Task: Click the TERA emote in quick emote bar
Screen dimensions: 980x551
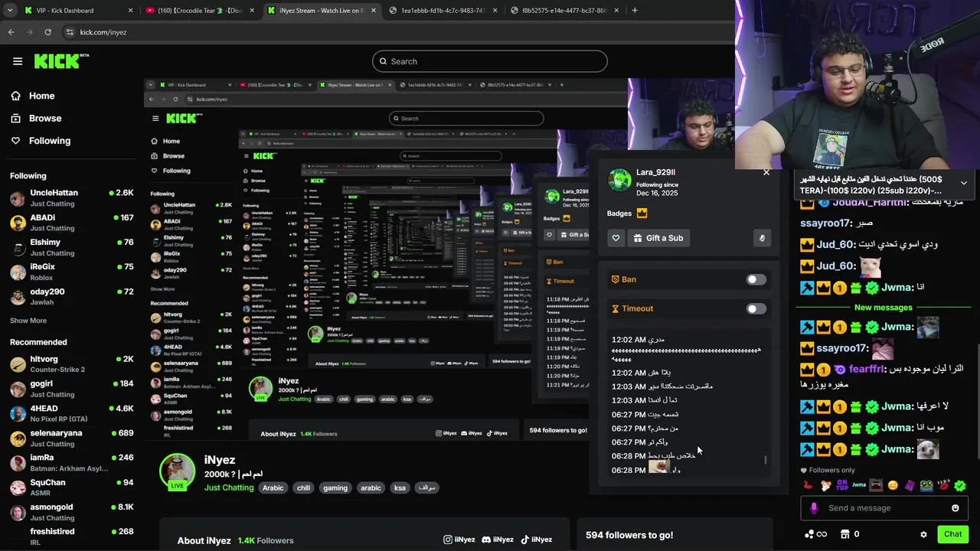Action: [x=943, y=485]
